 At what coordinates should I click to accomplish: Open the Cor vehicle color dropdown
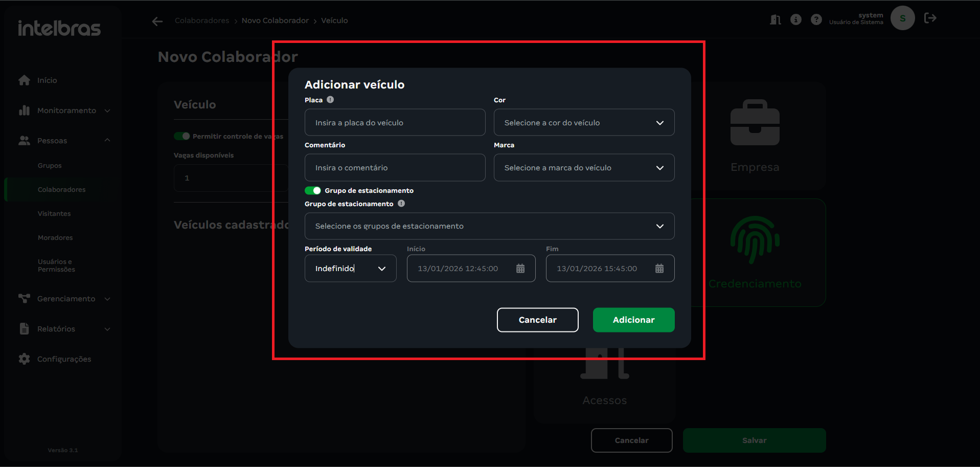point(584,123)
